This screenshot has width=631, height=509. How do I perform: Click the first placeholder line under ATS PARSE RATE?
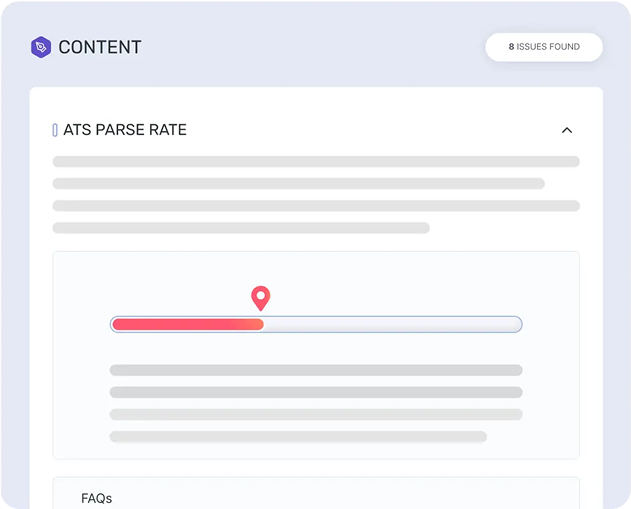(316, 161)
